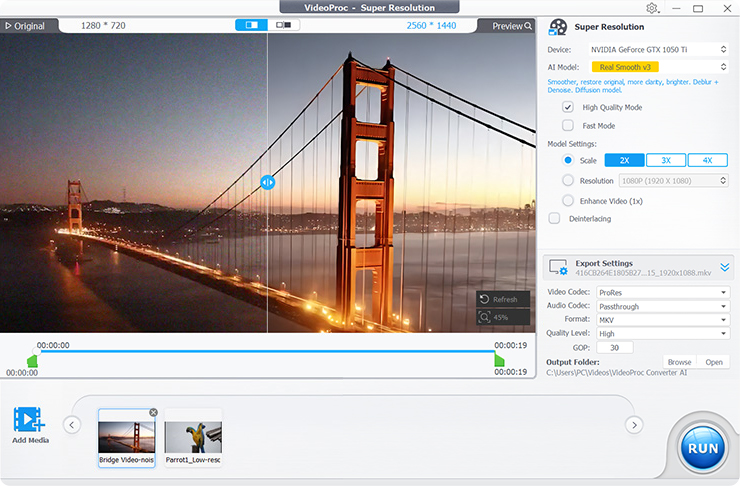
Task: Open the Video Codec dropdown
Action: click(x=663, y=292)
